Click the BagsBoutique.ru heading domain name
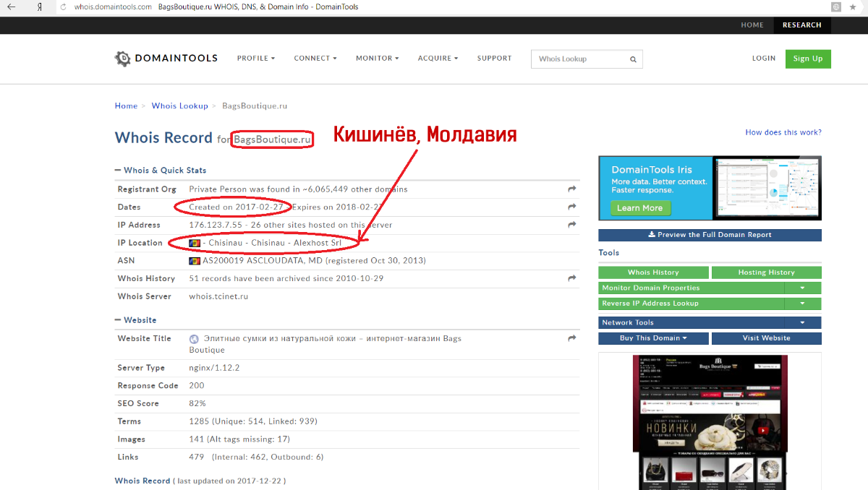The height and width of the screenshot is (490, 868). pyautogui.click(x=273, y=139)
